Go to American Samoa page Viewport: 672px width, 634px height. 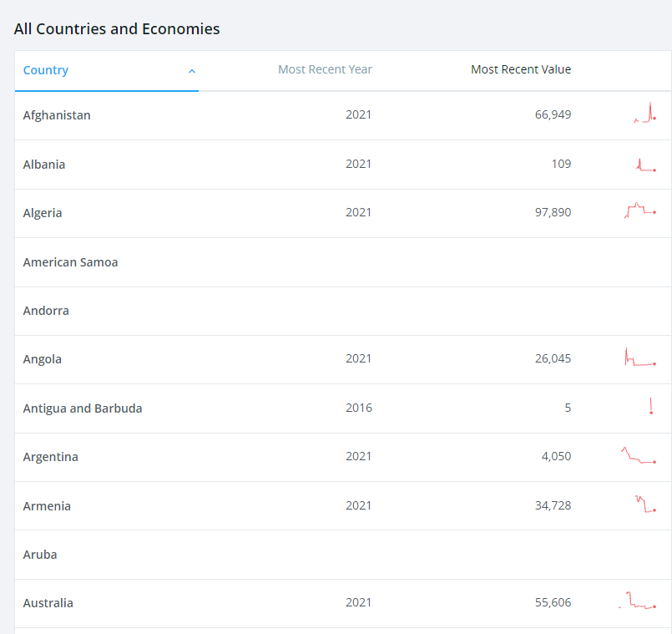click(x=70, y=262)
